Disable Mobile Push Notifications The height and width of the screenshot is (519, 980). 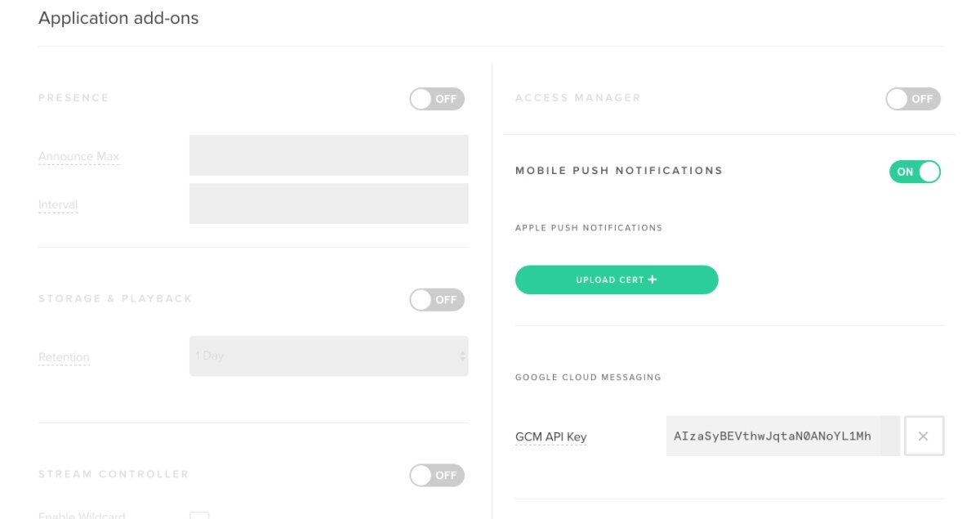pyautogui.click(x=915, y=172)
